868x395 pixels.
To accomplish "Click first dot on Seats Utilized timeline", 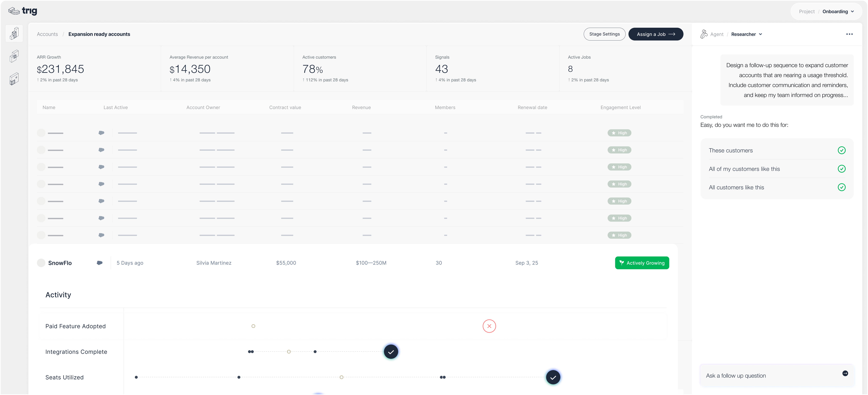I will [136, 377].
